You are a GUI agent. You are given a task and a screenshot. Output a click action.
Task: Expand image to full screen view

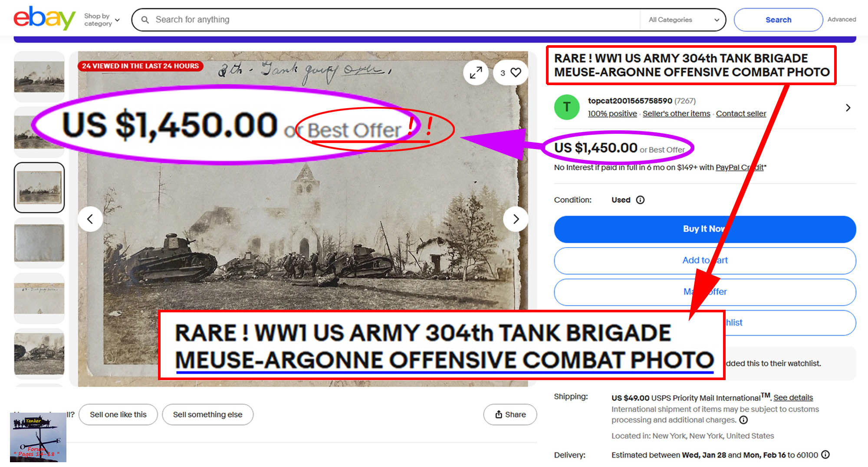476,73
